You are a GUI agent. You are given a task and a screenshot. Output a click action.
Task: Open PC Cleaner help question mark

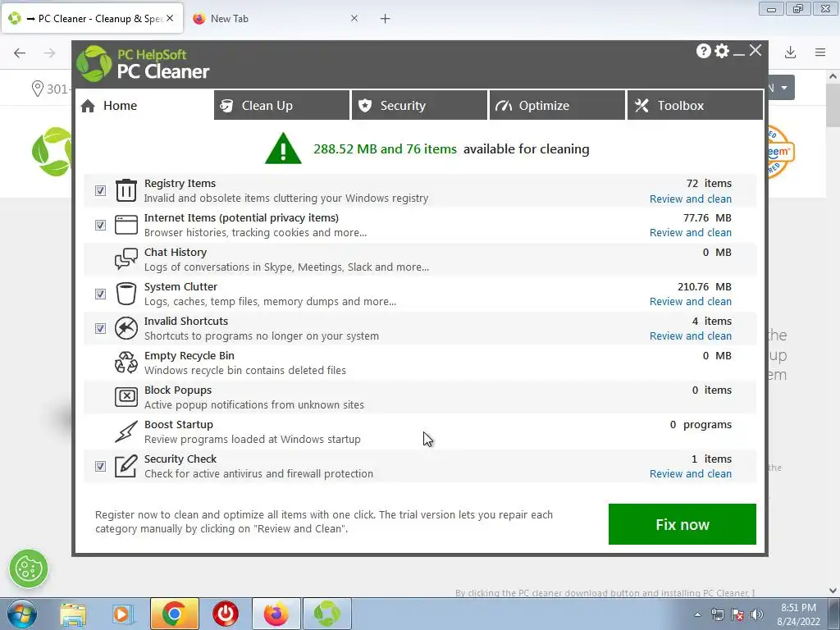tap(703, 51)
